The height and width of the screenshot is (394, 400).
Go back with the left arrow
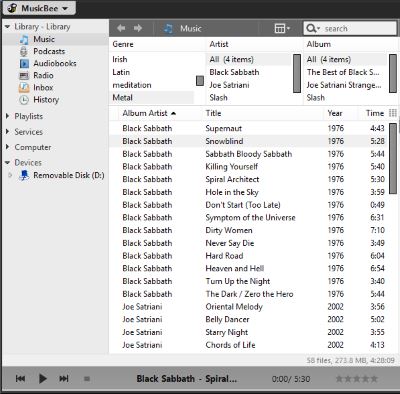[121, 28]
